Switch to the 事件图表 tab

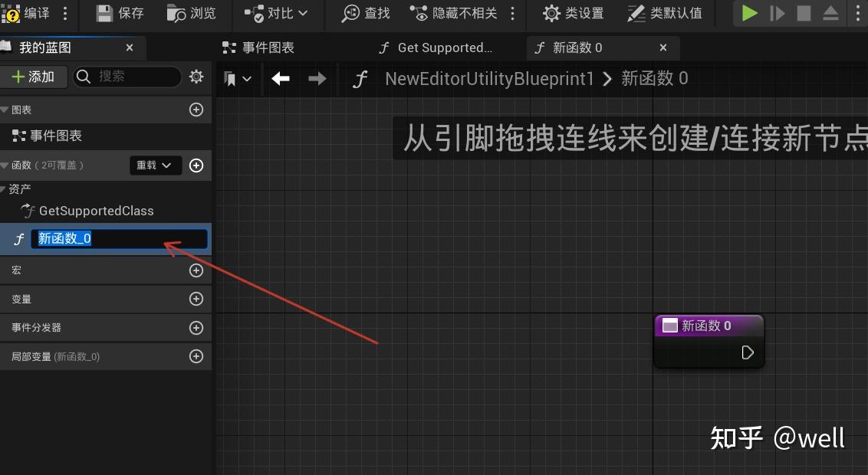(261, 47)
